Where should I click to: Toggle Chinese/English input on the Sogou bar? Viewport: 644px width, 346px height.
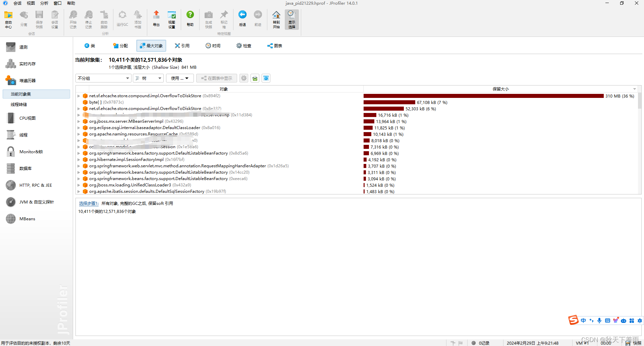(583, 321)
